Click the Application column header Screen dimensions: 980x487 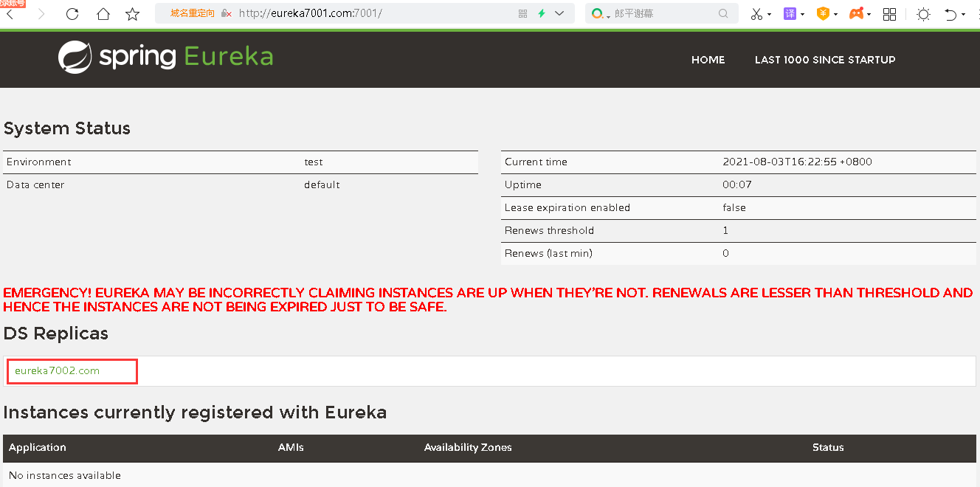[x=38, y=447]
